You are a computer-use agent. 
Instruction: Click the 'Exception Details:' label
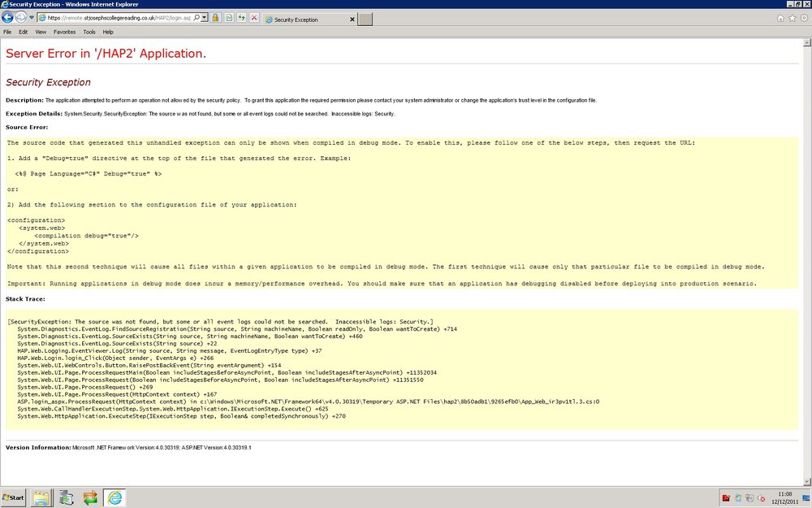pos(34,114)
